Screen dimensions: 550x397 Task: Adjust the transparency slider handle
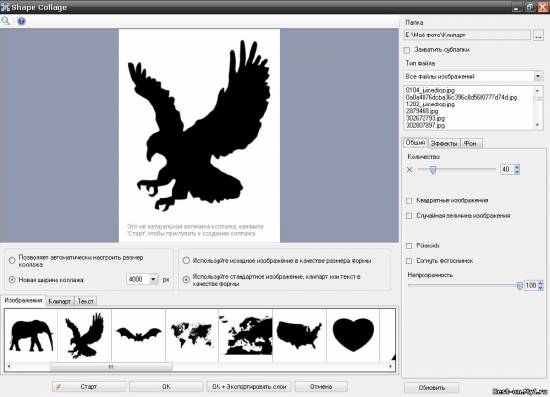[x=519, y=285]
